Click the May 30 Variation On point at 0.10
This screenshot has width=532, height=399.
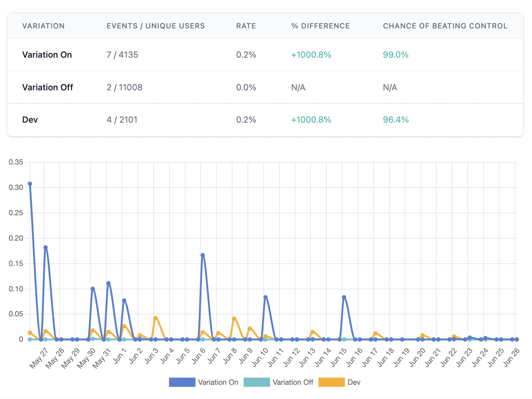[x=93, y=289]
